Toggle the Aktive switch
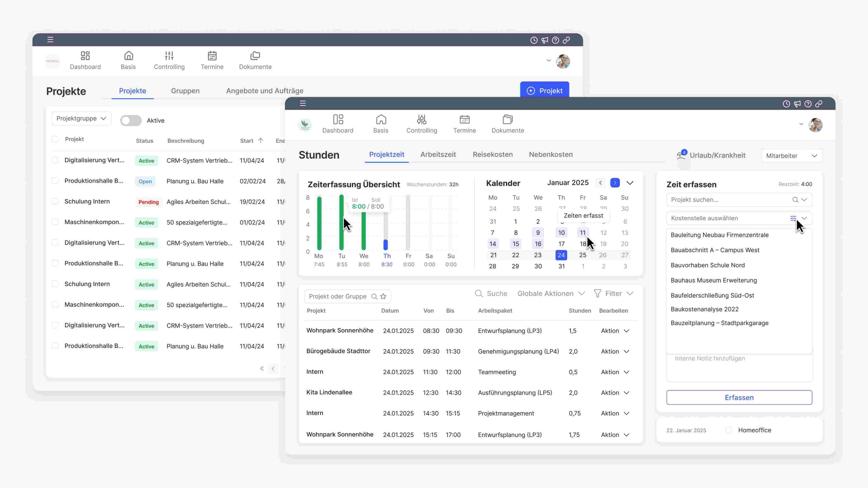This screenshot has width=868, height=488. (131, 121)
